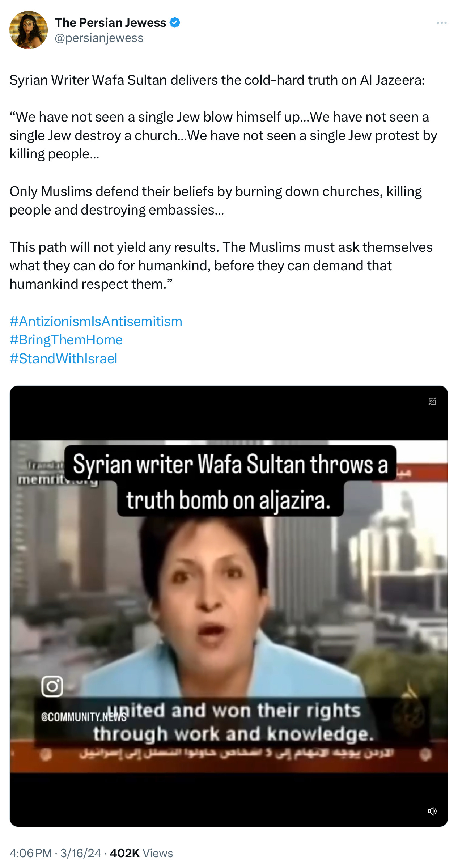Open the three-dot more options menu
Viewport: 458px width, 868px height.
coord(441,23)
